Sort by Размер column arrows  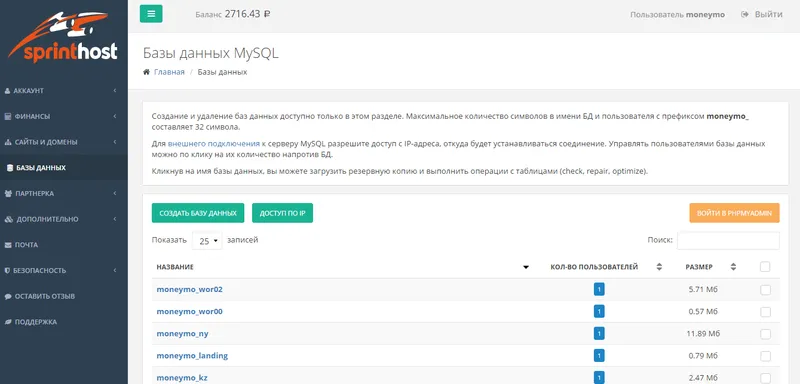pyautogui.click(x=733, y=267)
